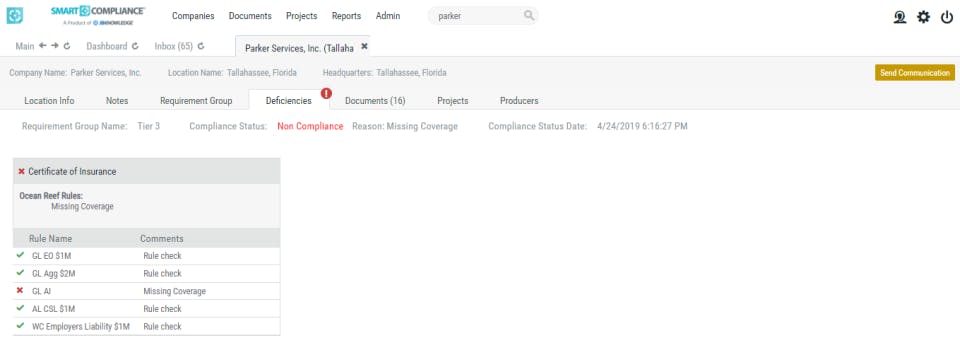Go forward with Main right arrow
This screenshot has width=960, height=360.
[x=54, y=46]
